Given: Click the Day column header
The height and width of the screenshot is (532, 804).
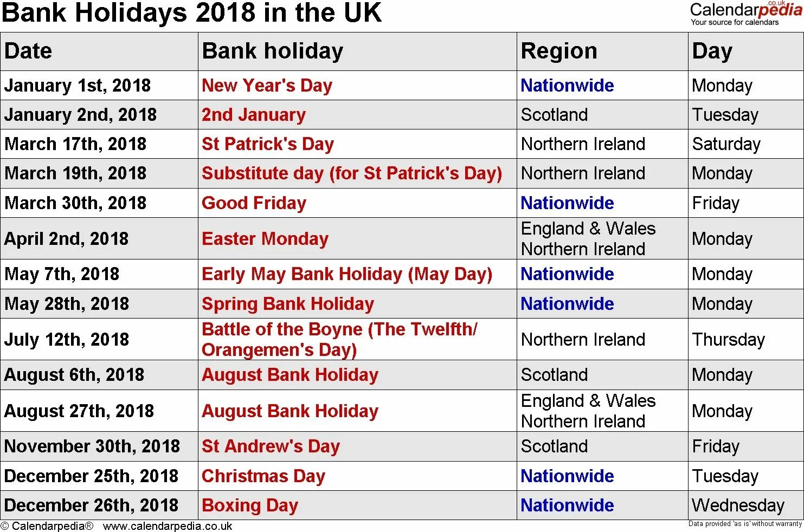Looking at the screenshot, I should tap(712, 52).
